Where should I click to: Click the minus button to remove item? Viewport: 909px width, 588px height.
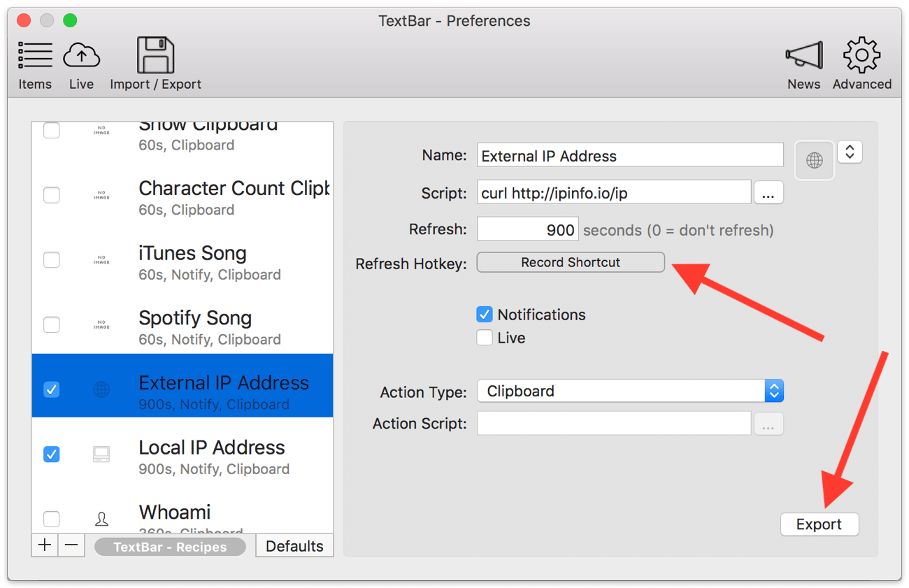point(71,545)
